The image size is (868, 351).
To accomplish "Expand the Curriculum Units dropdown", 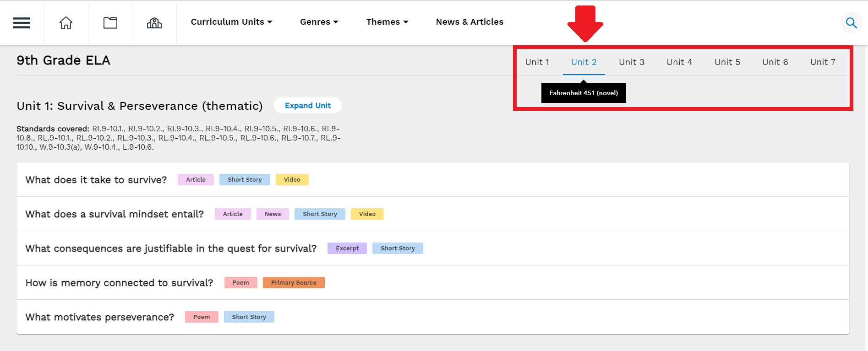I will [x=231, y=22].
